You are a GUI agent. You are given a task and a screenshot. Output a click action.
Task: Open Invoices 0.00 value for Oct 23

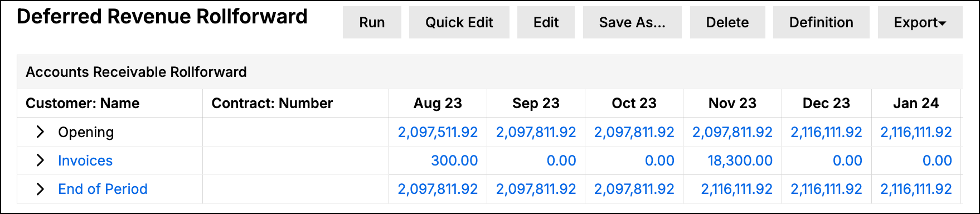coord(659,160)
